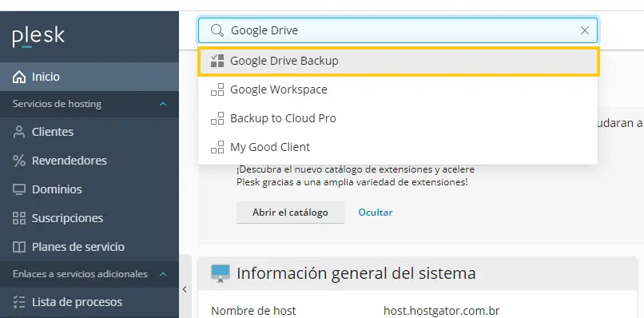This screenshot has width=644, height=318.
Task: Go to Revendedores in the sidebar
Action: 89,161
